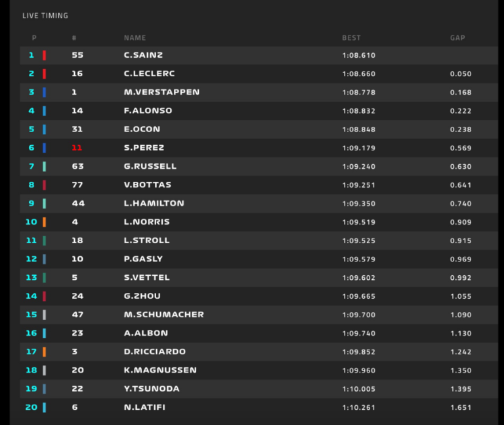Click the P position column header
Image resolution: width=504 pixels, height=425 pixels.
coord(34,38)
